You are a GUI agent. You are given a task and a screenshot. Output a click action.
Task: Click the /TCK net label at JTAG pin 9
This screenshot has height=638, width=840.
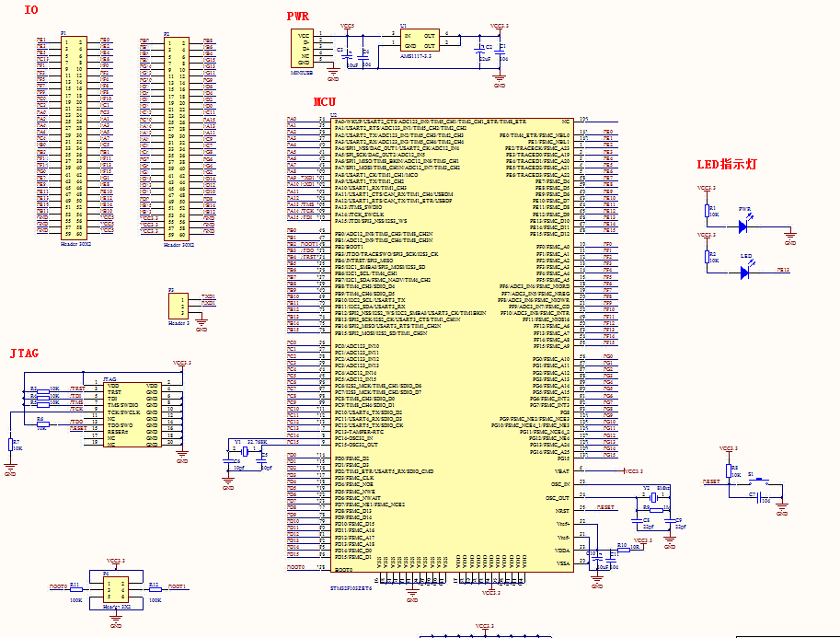point(76,409)
